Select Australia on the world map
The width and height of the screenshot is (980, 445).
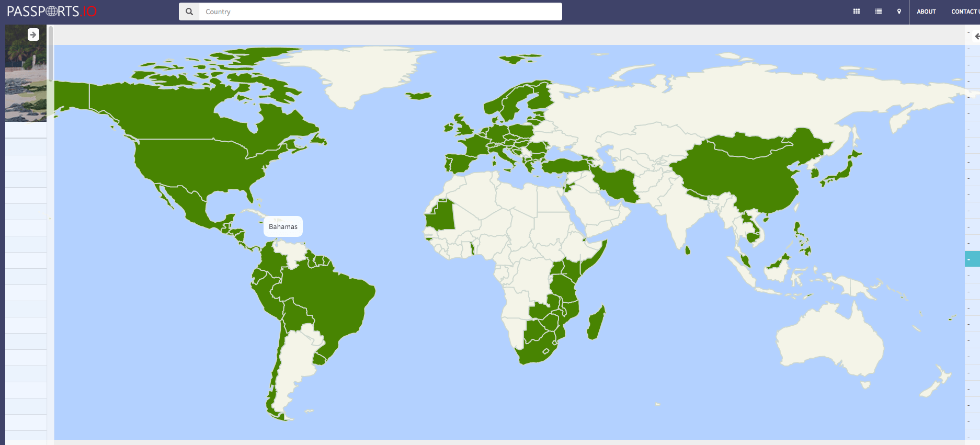(831, 340)
